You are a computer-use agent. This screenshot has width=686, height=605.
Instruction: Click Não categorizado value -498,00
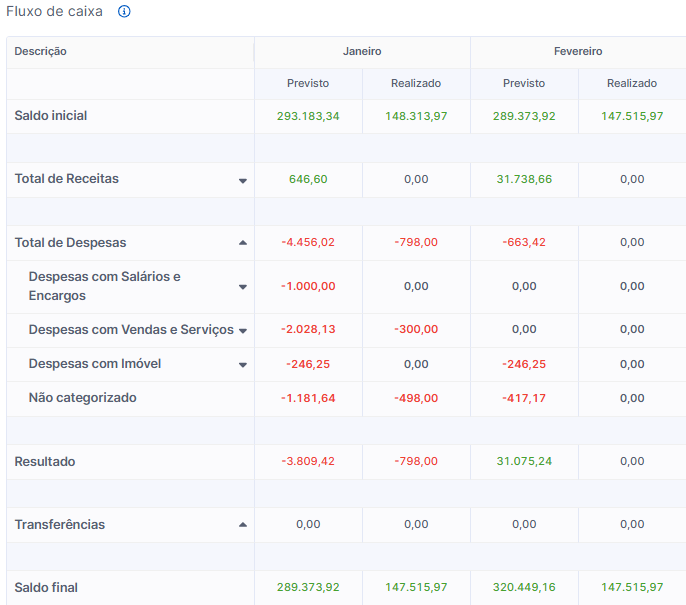(x=416, y=399)
